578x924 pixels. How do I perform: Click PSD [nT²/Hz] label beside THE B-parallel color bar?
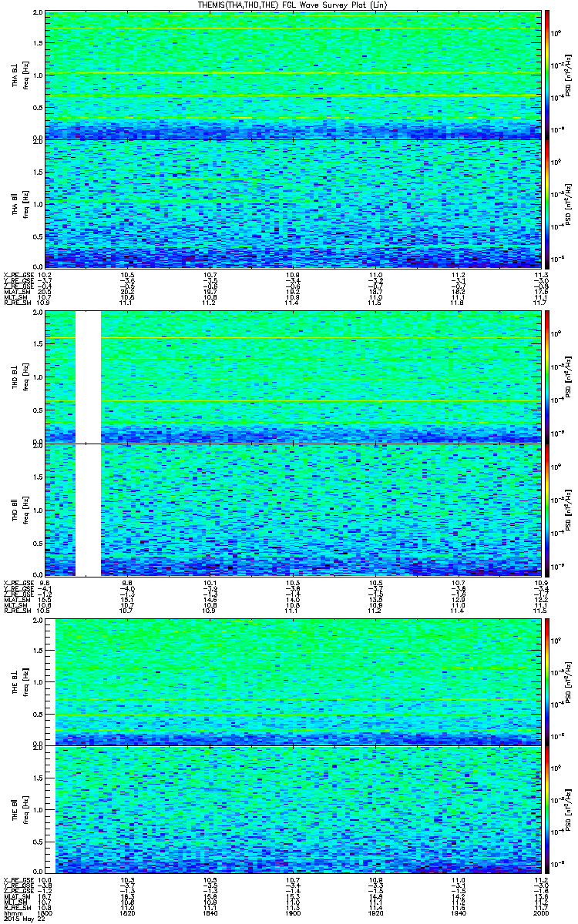click(568, 810)
